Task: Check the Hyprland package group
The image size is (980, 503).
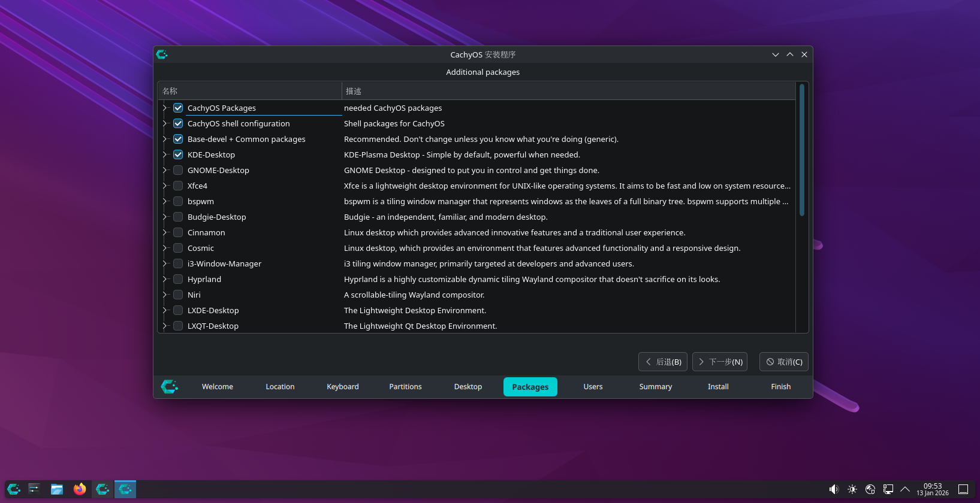Action: pos(178,279)
